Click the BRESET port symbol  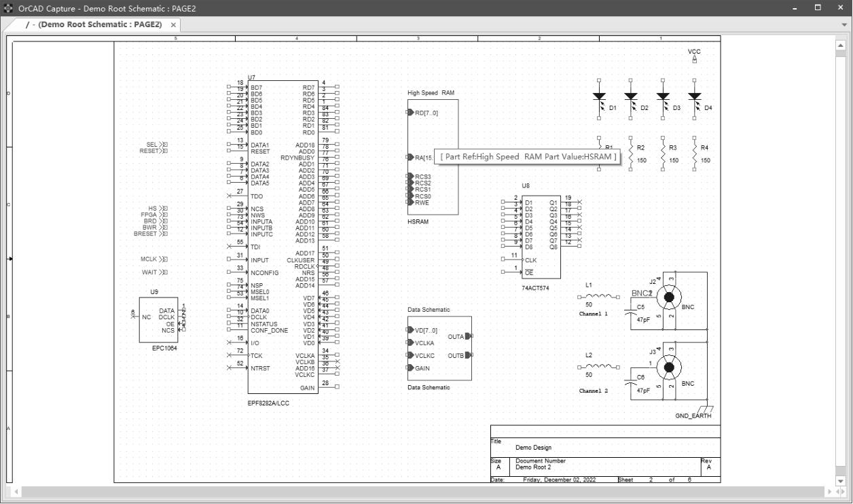[164, 234]
